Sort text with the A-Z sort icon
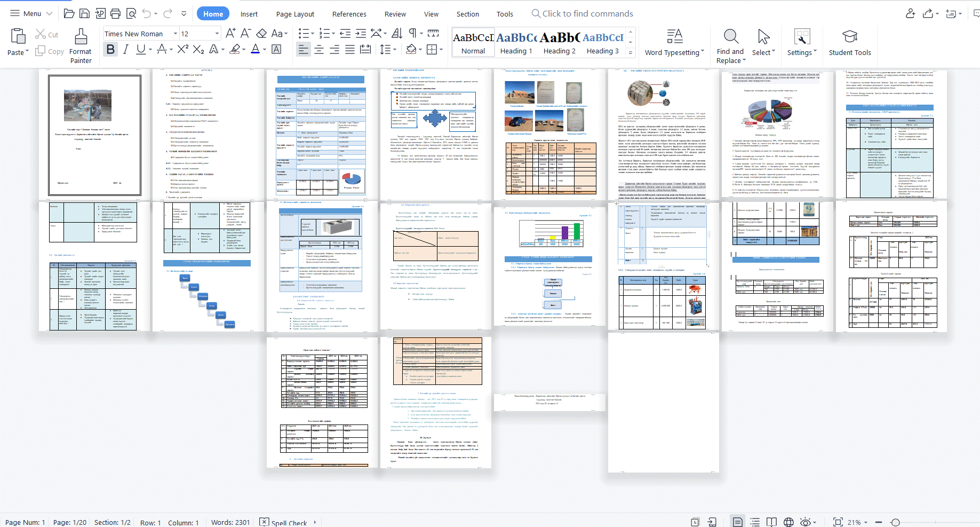 397,33
